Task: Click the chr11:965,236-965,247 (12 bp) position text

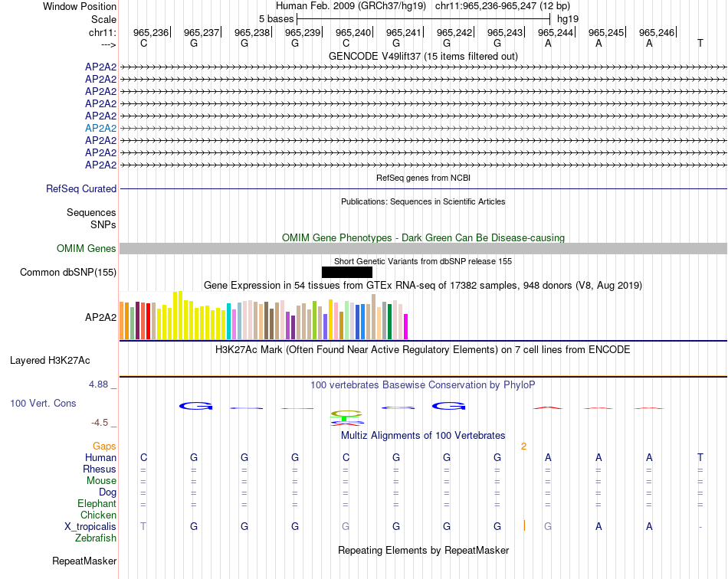Action: point(503,6)
